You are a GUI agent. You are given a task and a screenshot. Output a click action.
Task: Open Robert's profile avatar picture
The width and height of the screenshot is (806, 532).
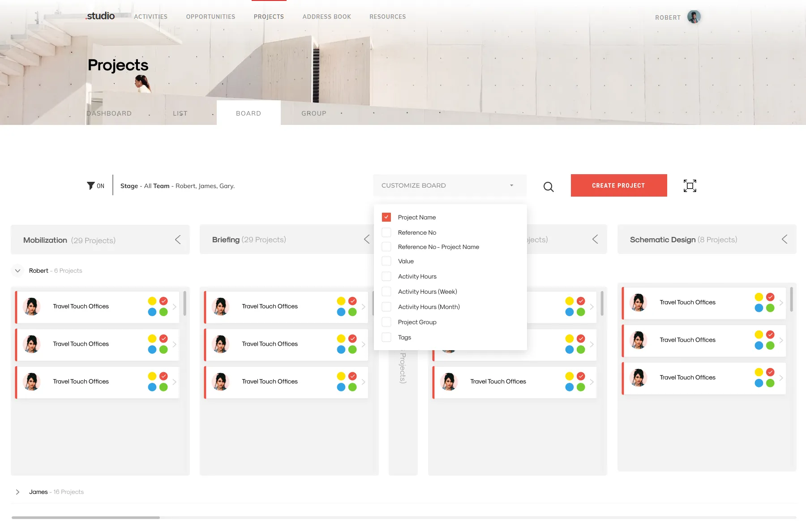693,16
